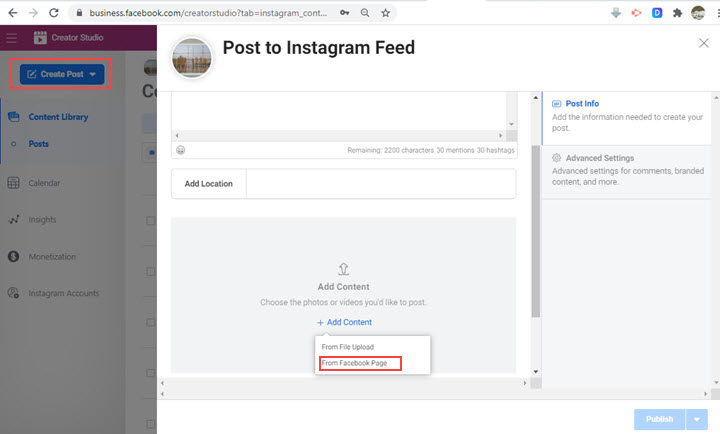Click the Add Content link
Viewport: 720px width, 434px height.
click(x=344, y=322)
